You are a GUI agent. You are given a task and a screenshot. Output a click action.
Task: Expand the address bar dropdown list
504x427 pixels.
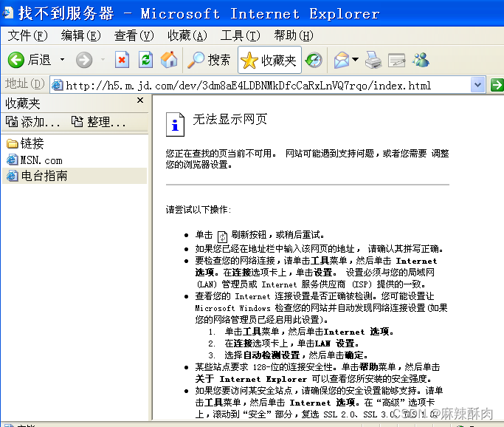[x=478, y=85]
